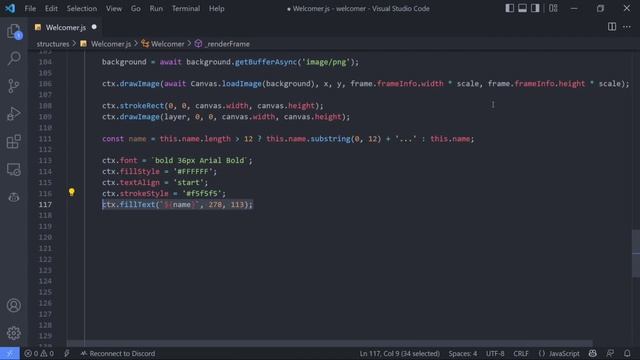Open the Run menu
Image resolution: width=640 pixels, height=360 pixels.
[x=156, y=9]
